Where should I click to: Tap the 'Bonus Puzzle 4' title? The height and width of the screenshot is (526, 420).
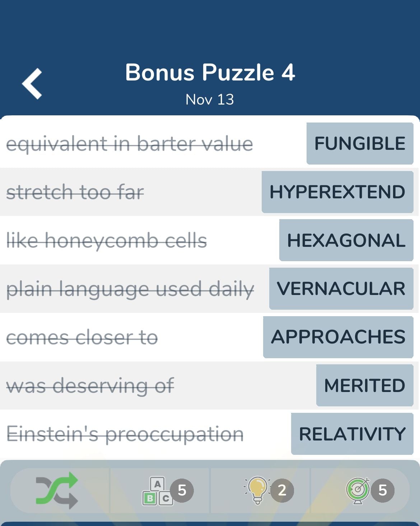click(210, 72)
